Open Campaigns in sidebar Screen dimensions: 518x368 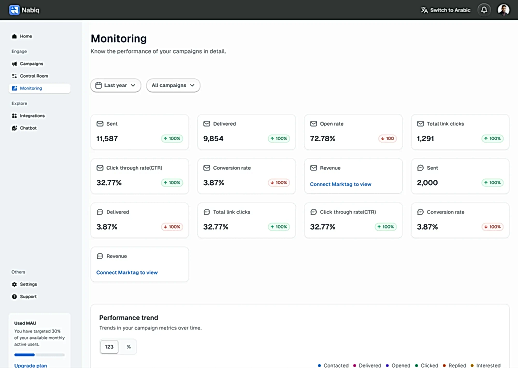pos(39,64)
